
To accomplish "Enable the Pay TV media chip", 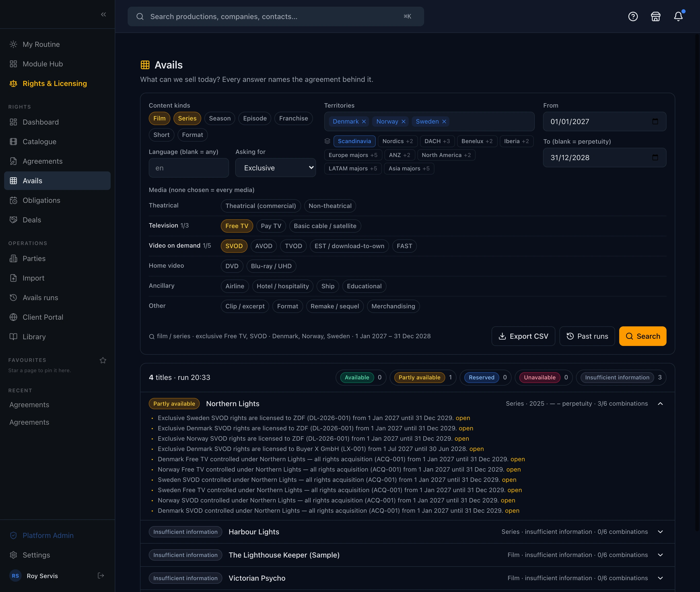I will point(271,226).
